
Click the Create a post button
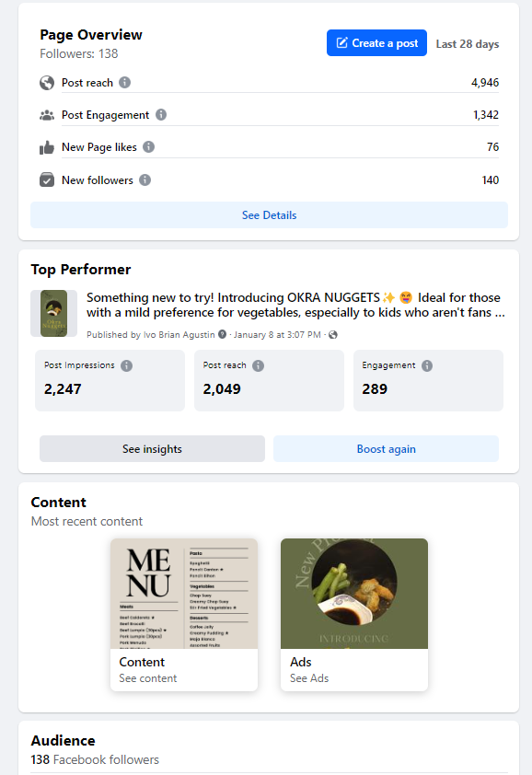(376, 43)
